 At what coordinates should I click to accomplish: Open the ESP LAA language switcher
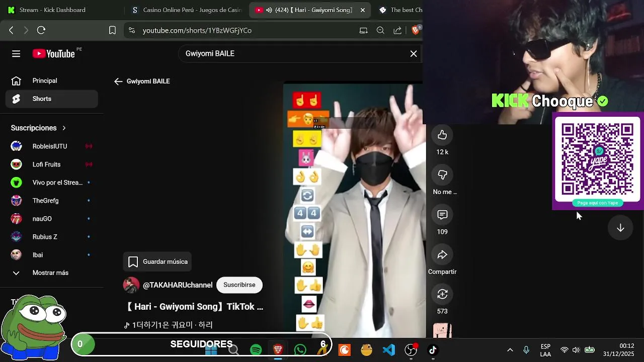[x=545, y=350]
